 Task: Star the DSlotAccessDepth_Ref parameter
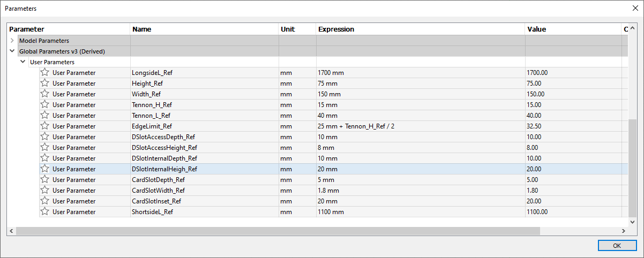coord(45,136)
